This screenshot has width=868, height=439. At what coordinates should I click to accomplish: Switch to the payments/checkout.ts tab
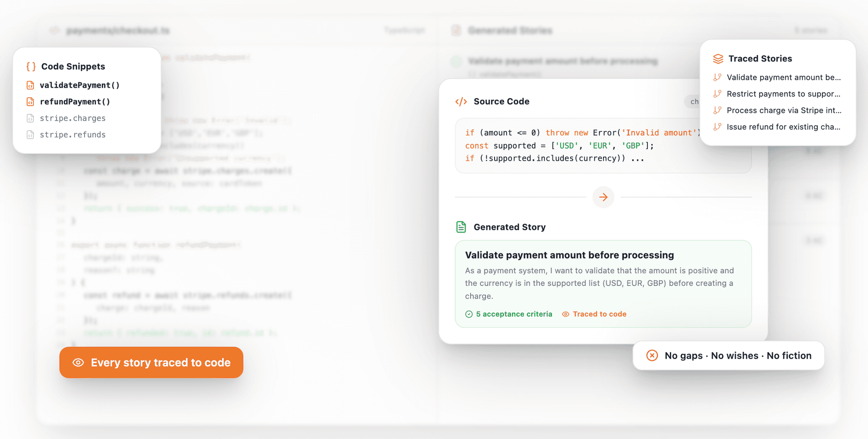[x=118, y=30]
